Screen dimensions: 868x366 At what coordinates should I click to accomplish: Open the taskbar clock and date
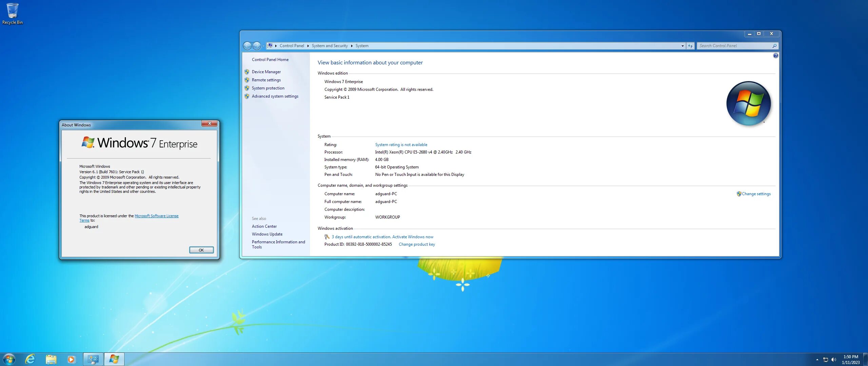tap(851, 360)
